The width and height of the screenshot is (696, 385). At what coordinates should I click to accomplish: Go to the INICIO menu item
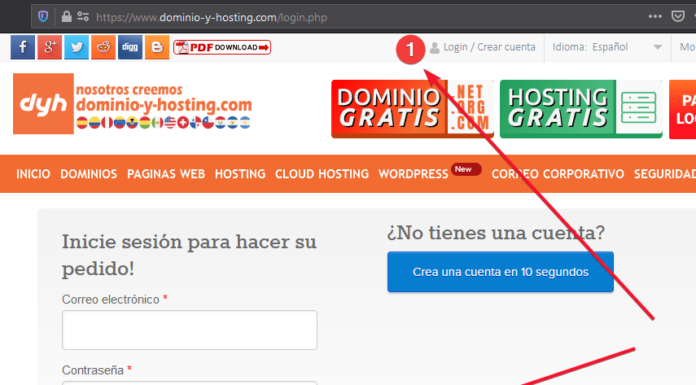click(x=33, y=174)
